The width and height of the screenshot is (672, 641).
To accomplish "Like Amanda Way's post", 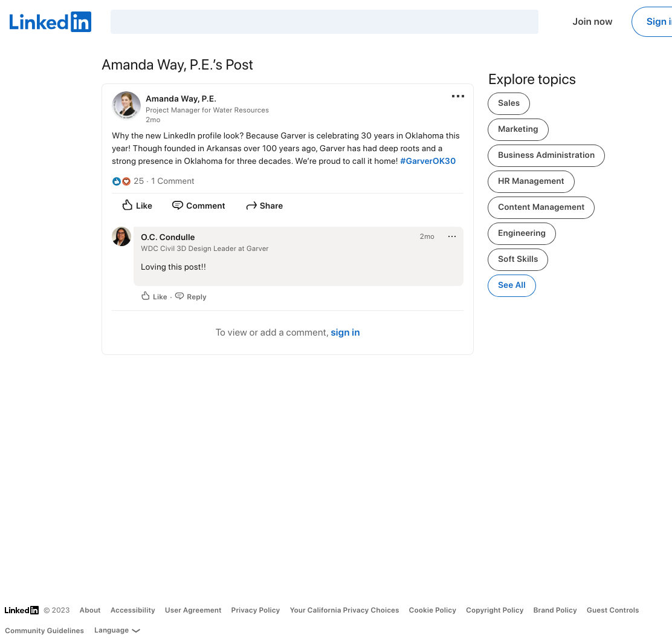I will pyautogui.click(x=137, y=206).
